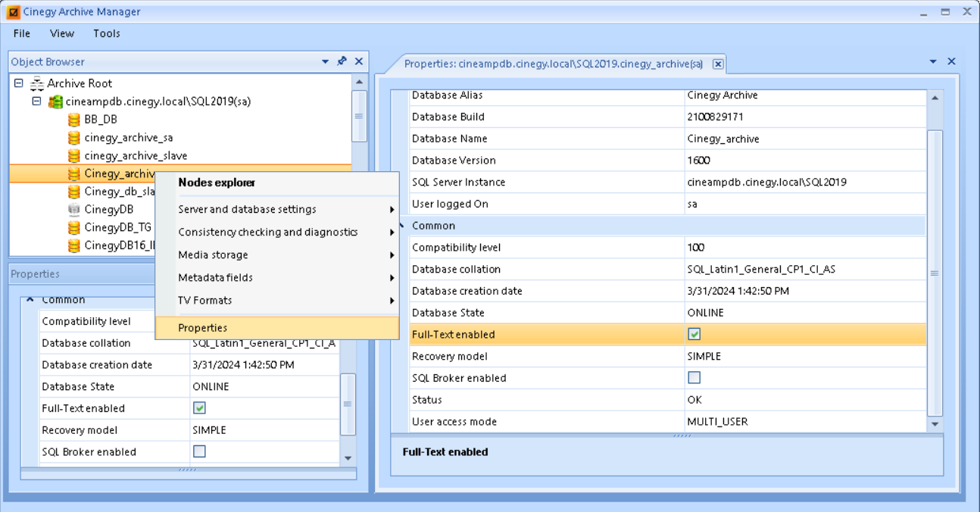Screen dimensions: 980x512
Task: Open the document tab list dropdown arrow
Action: [933, 61]
